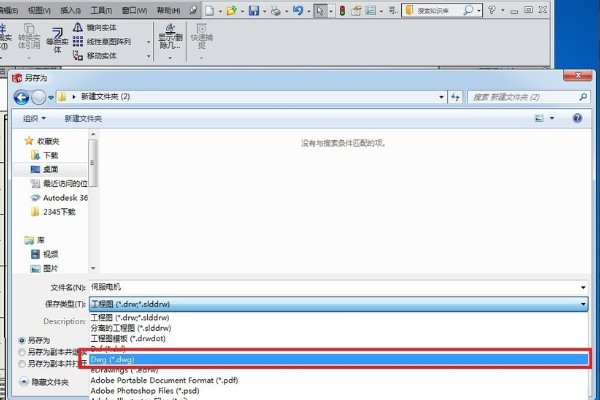Open the address bar path dropdown arrow
Image resolution: width=600 pixels, height=400 pixels.
(441, 97)
